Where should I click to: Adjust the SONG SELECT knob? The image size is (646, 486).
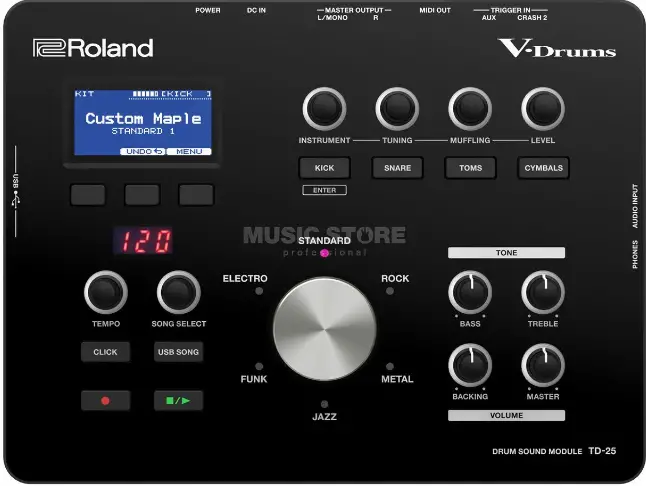click(178, 292)
